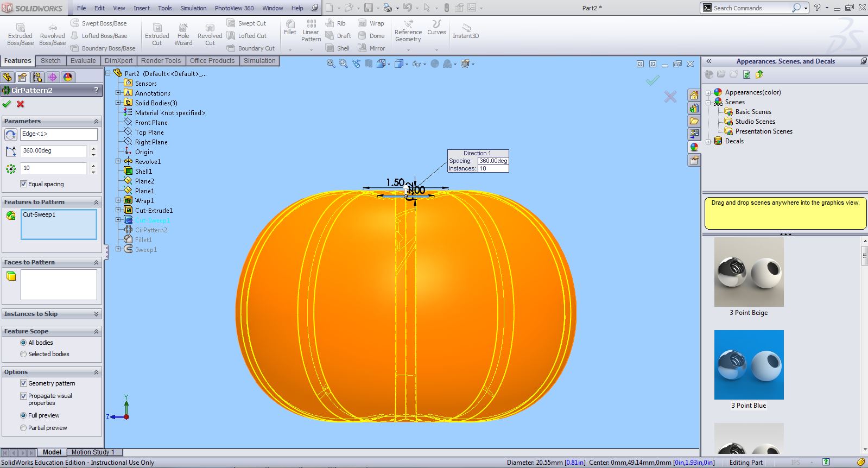The height and width of the screenshot is (468, 868).
Task: Click the reverse direction icon beside Edge<1>
Action: pyautogui.click(x=10, y=134)
